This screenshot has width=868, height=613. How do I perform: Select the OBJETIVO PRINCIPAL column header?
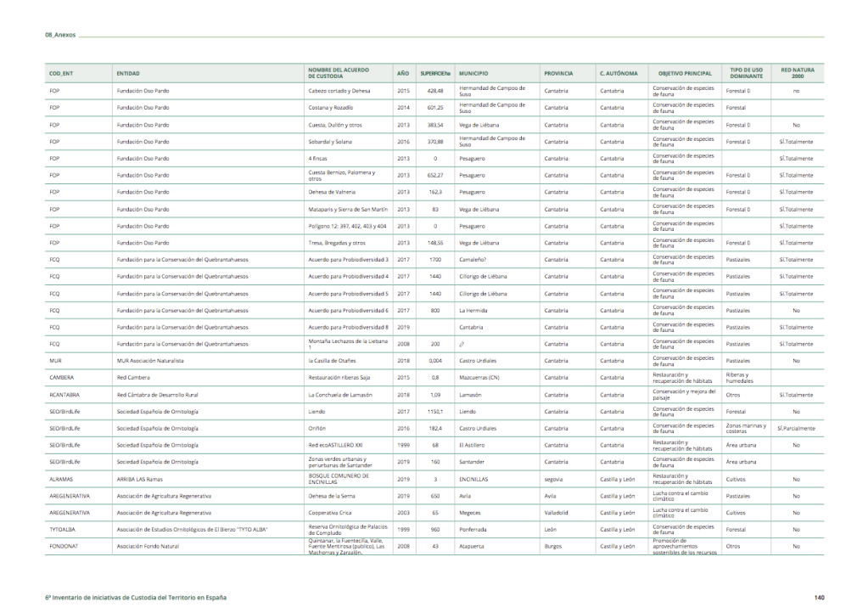pos(685,74)
